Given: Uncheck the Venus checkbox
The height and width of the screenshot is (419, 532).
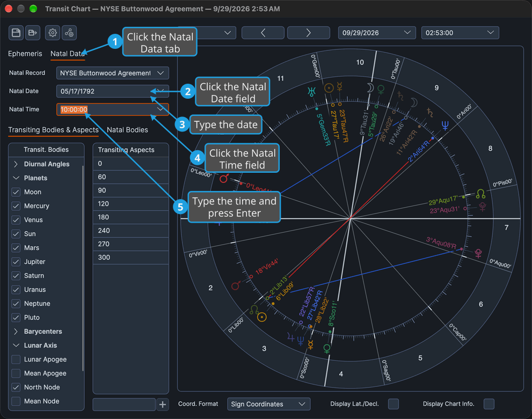Looking at the screenshot, I should tap(16, 220).
